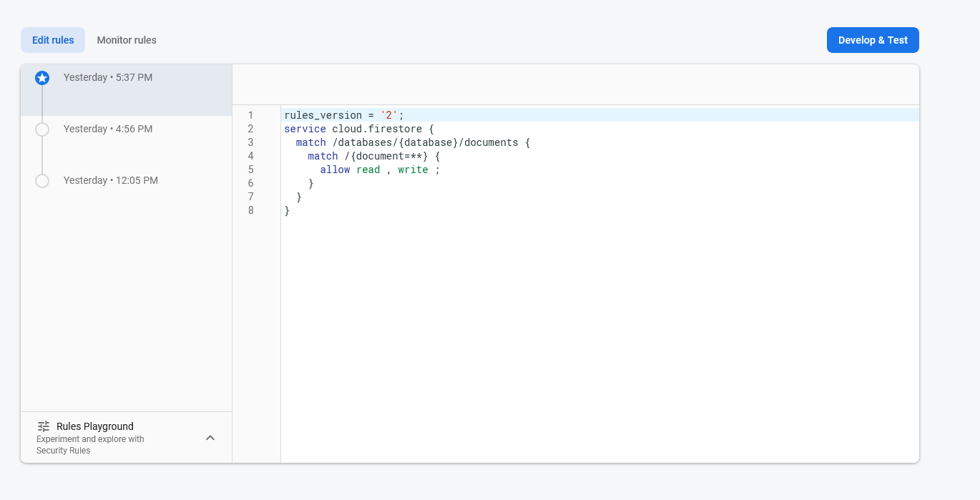This screenshot has height=500, width=980.
Task: Click the hollow circle on the oldest revision
Action: pyautogui.click(x=41, y=180)
